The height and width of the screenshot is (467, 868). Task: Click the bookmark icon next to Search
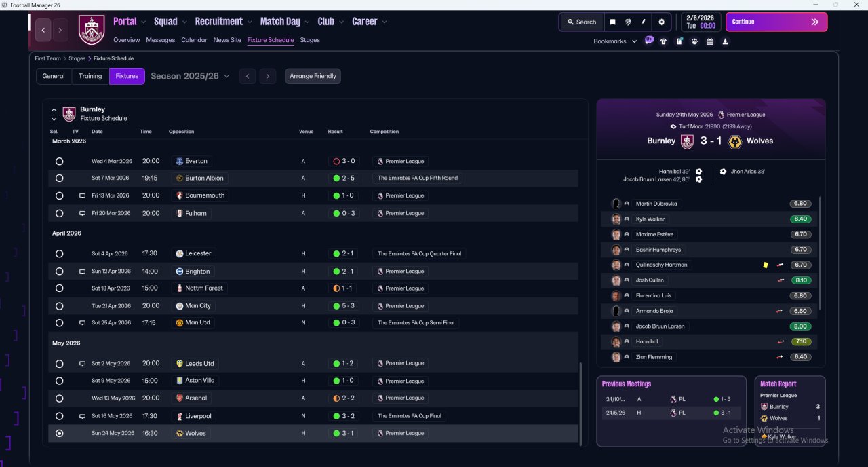[x=613, y=22]
